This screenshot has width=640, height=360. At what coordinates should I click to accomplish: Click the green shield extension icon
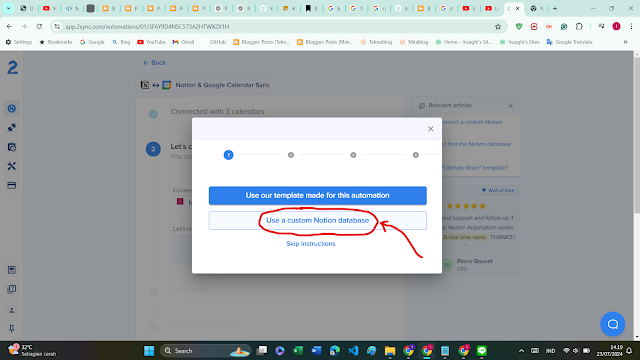(519, 27)
